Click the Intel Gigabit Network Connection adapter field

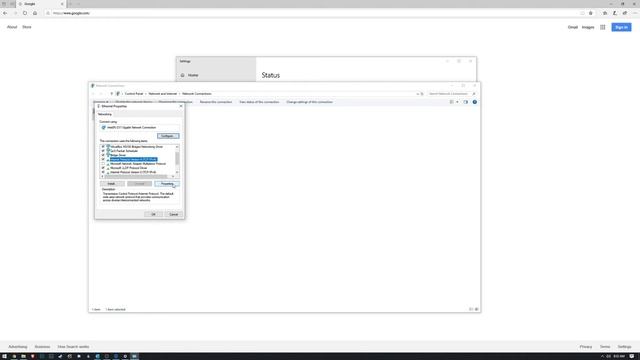(139, 128)
